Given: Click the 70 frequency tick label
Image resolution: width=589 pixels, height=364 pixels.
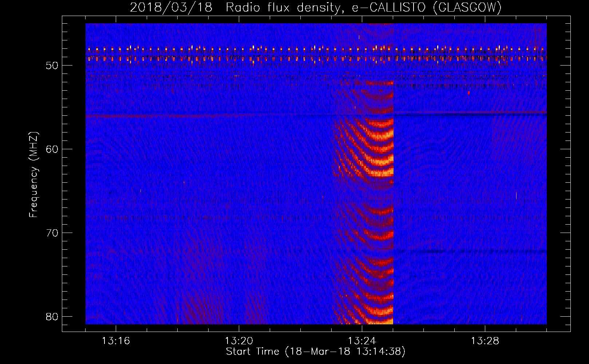Looking at the screenshot, I should point(52,233).
